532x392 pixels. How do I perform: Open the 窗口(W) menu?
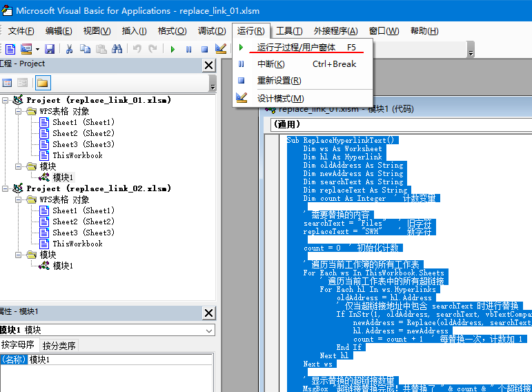(x=384, y=31)
